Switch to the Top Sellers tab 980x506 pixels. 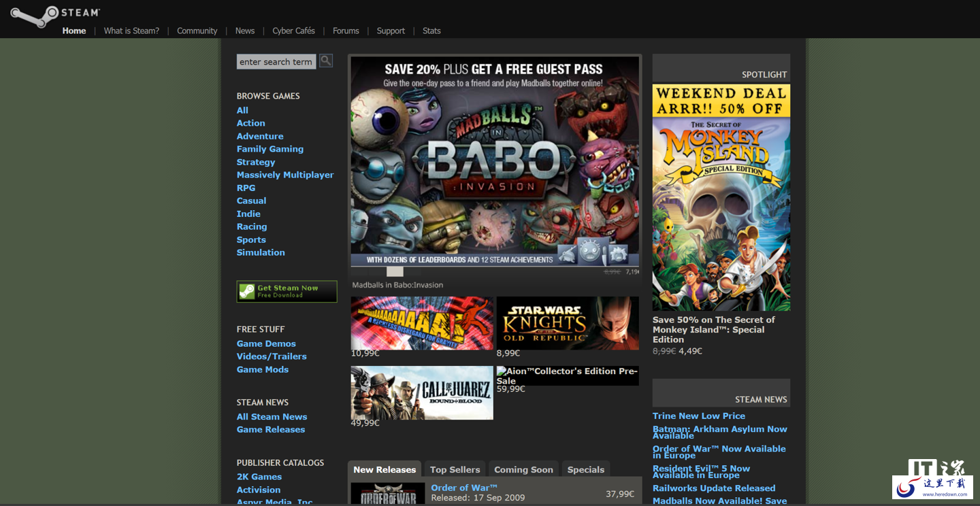(x=455, y=469)
